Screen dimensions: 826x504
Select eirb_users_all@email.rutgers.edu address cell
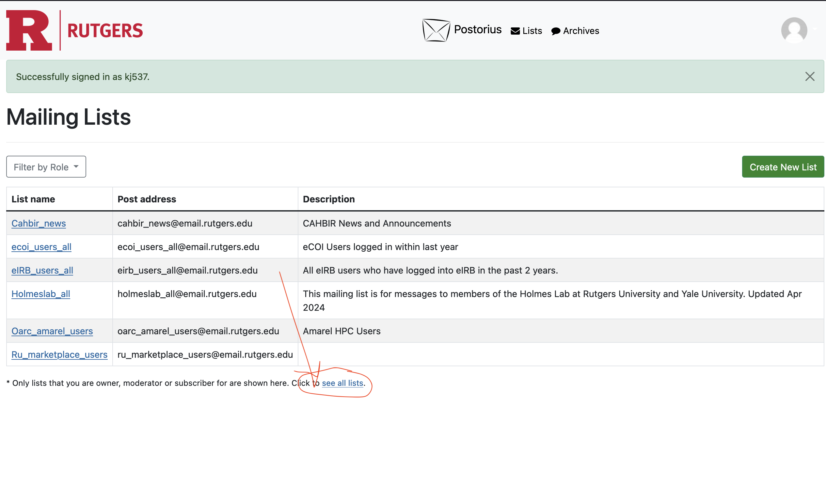(x=205, y=270)
